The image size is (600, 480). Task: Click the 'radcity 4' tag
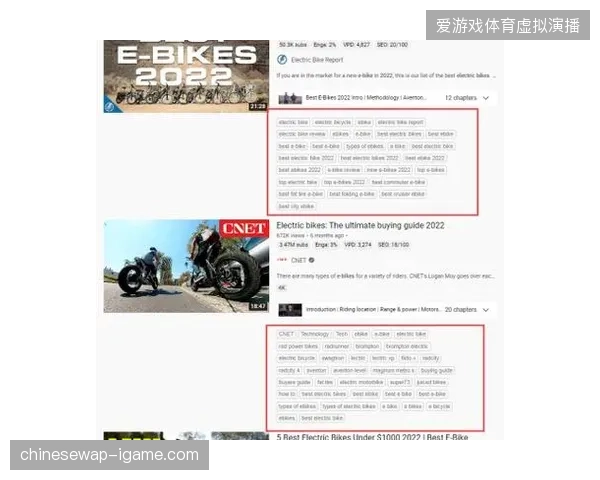pyautogui.click(x=289, y=371)
